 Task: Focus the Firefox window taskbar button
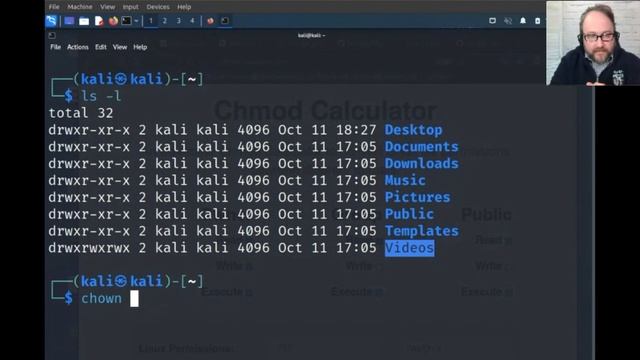coord(210,21)
